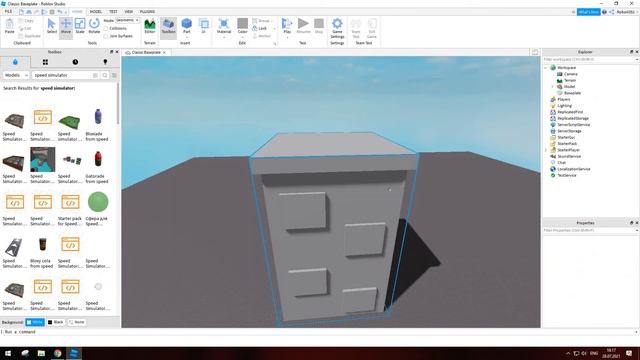Expand the StarterPlayer node
The width and height of the screenshot is (640, 360).
(x=546, y=150)
